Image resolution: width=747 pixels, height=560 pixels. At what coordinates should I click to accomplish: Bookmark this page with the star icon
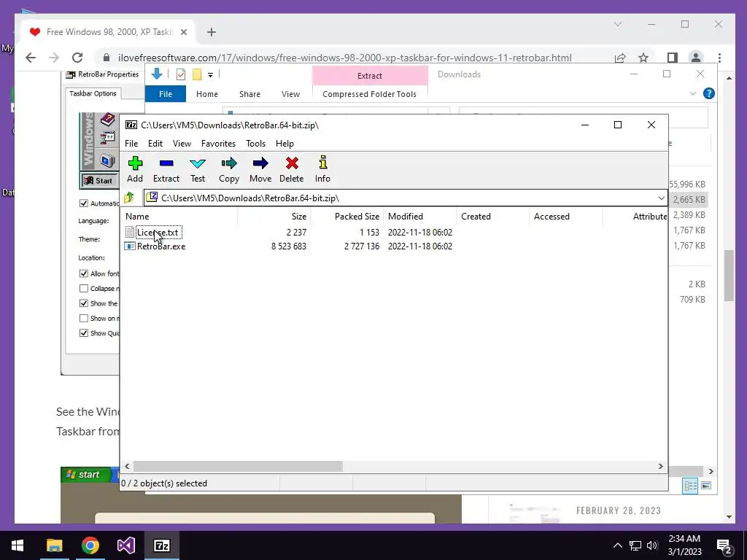point(643,58)
